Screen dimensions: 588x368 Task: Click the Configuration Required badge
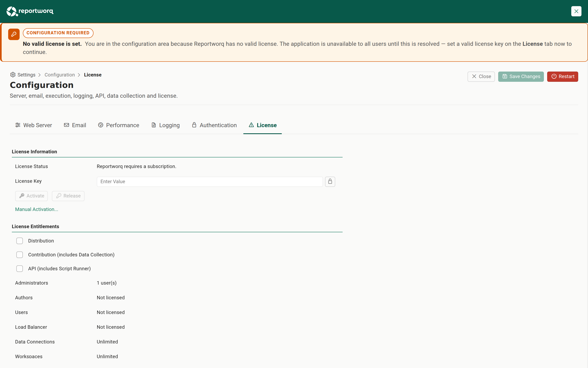[x=58, y=33]
